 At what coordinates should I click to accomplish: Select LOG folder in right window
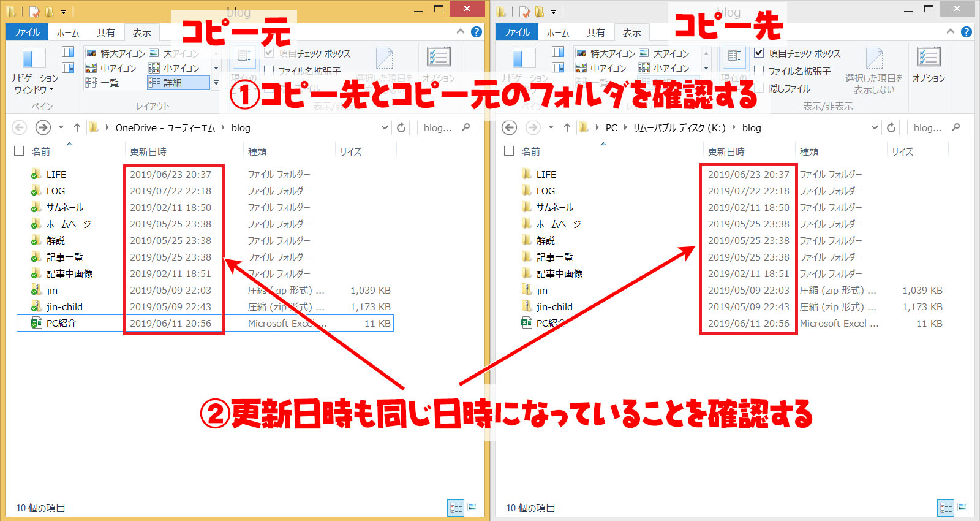546,191
